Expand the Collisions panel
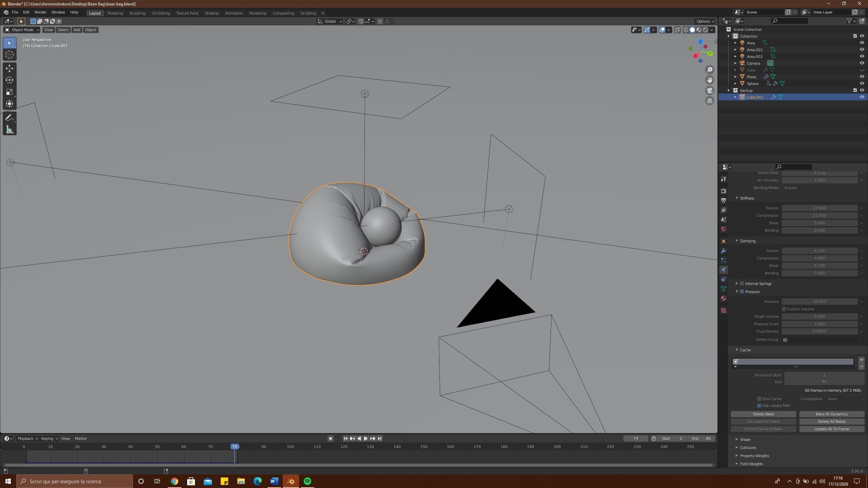Screen dimensions: 868x488 [x=748, y=448]
